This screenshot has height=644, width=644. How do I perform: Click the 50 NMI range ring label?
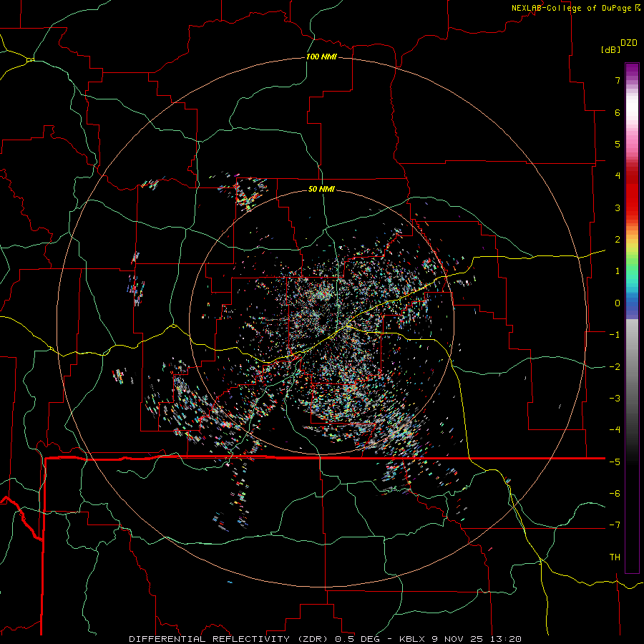tap(321, 189)
